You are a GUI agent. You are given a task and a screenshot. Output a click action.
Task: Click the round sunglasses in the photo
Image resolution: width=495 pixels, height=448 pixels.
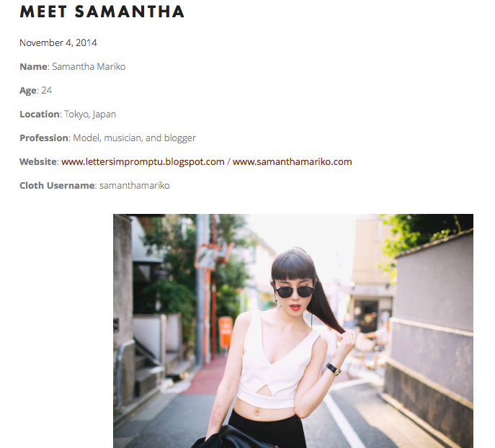coord(294,292)
